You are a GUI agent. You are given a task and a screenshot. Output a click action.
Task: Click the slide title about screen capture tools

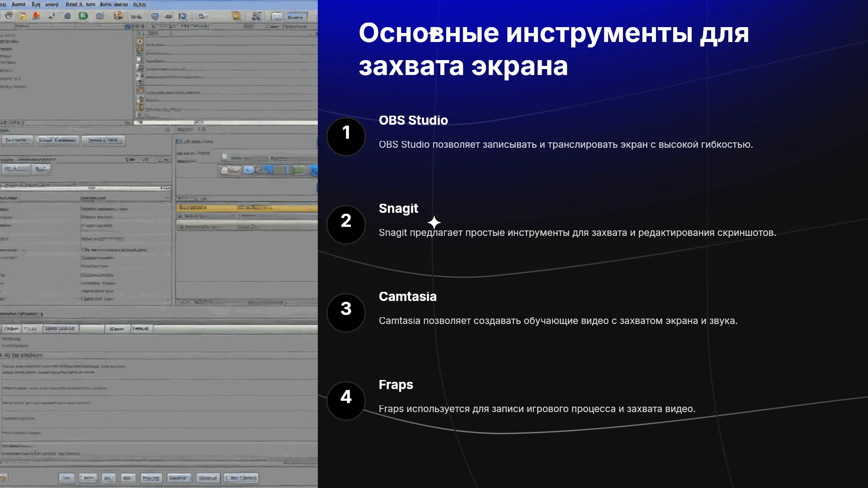coord(554,50)
